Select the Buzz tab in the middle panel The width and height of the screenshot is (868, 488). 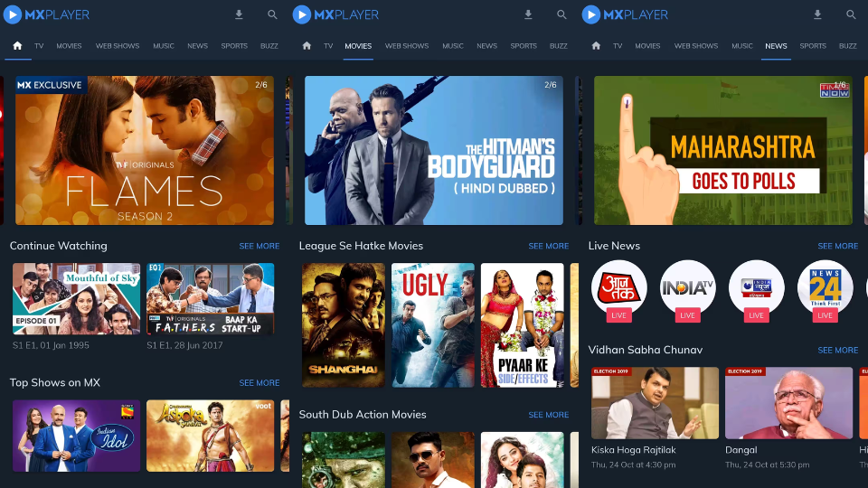559,46
